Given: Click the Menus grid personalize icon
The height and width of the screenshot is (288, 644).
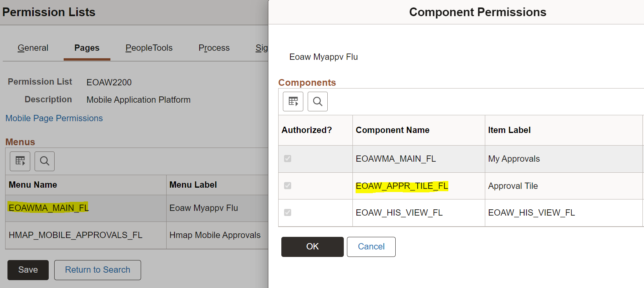Looking at the screenshot, I should point(20,161).
